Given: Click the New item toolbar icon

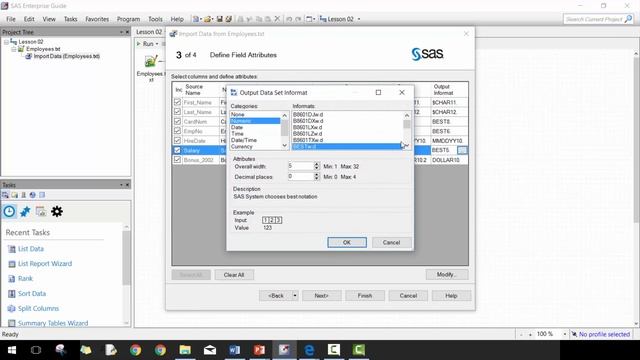Looking at the screenshot, I should [196, 19].
